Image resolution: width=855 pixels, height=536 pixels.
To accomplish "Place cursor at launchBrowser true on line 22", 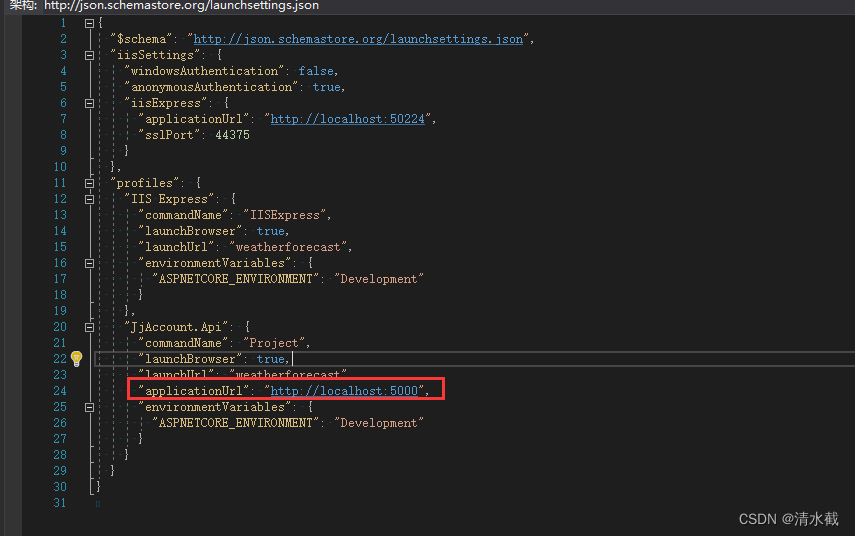I will pyautogui.click(x=270, y=359).
